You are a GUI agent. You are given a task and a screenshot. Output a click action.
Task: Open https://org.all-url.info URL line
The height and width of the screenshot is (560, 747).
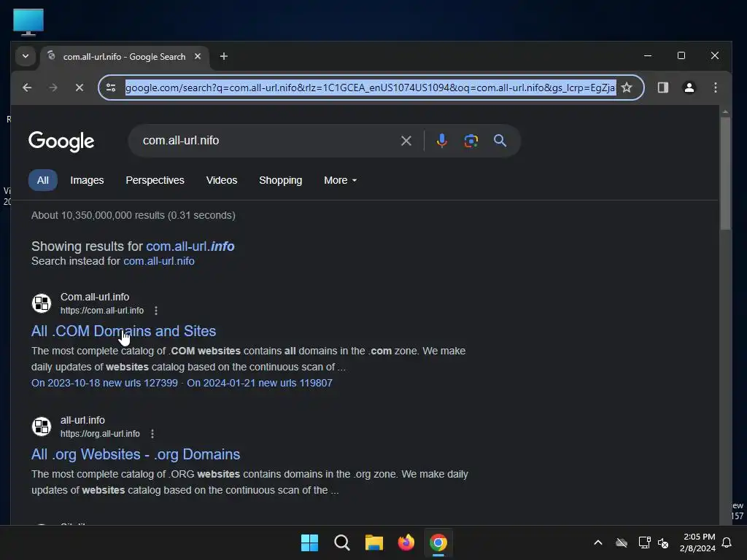click(x=100, y=434)
